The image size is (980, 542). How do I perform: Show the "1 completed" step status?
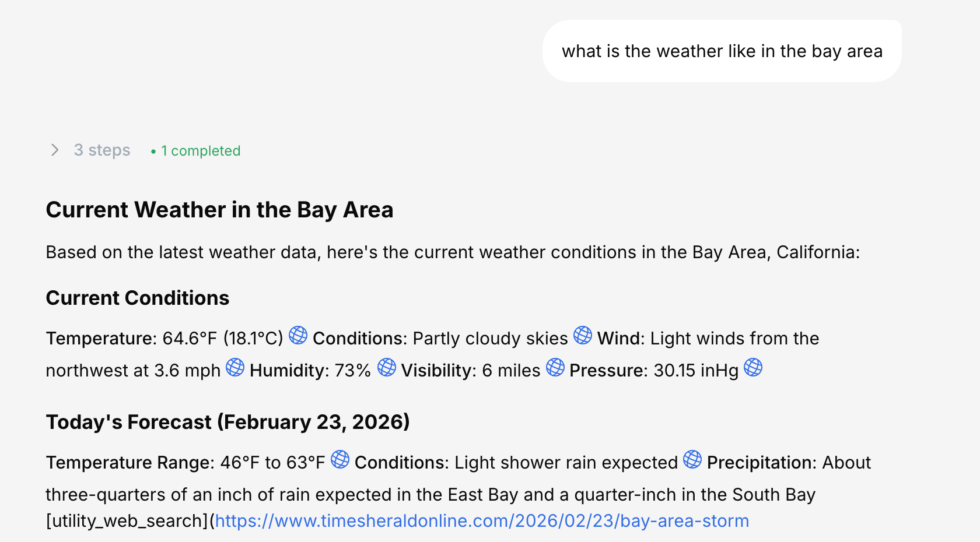point(196,151)
